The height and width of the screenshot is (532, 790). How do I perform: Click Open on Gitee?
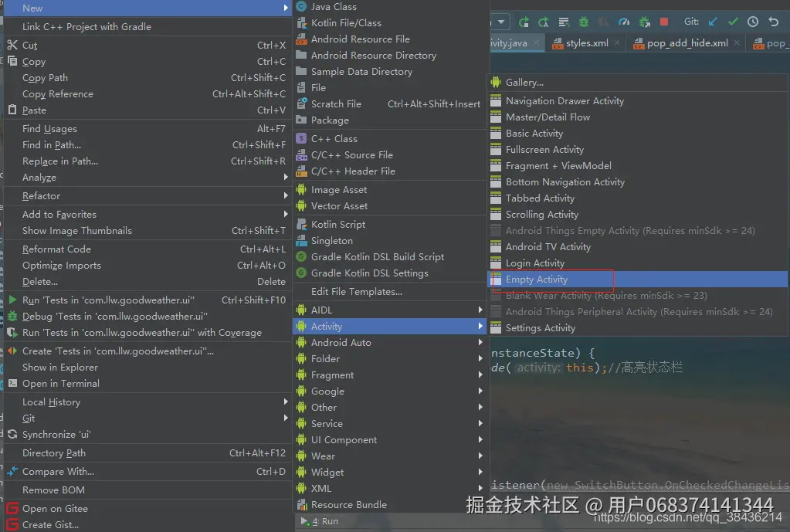click(147, 509)
